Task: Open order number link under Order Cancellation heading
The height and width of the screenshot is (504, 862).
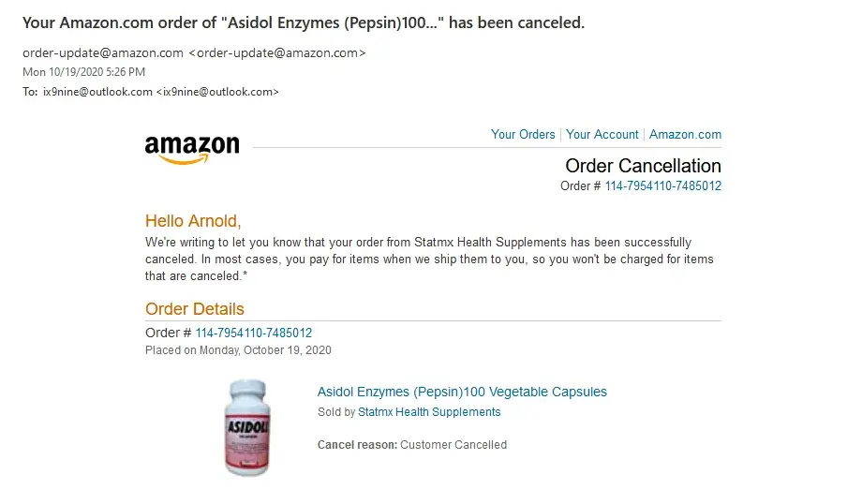Action: 662,185
